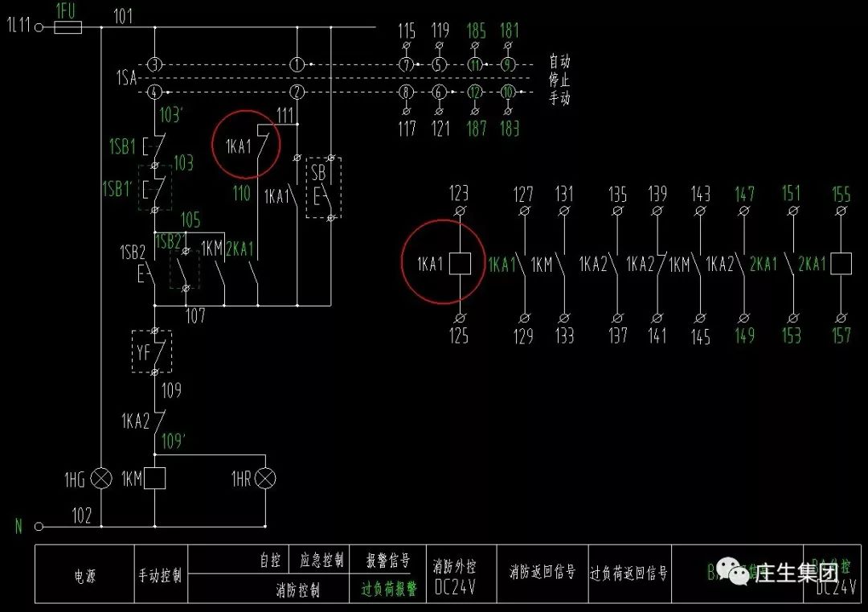Click the 手动 (manual) position label

point(559,98)
